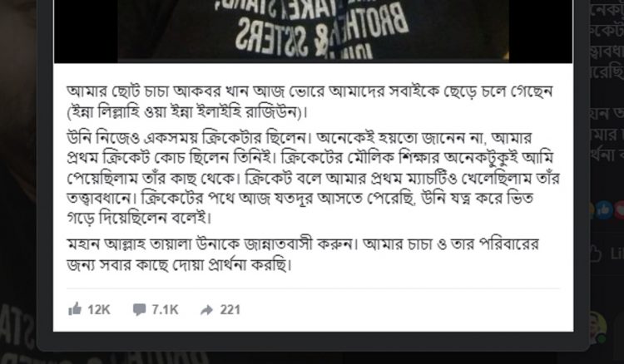Click the T-shirt photo at the top
Screen dimensions: 624x364
(313, 31)
